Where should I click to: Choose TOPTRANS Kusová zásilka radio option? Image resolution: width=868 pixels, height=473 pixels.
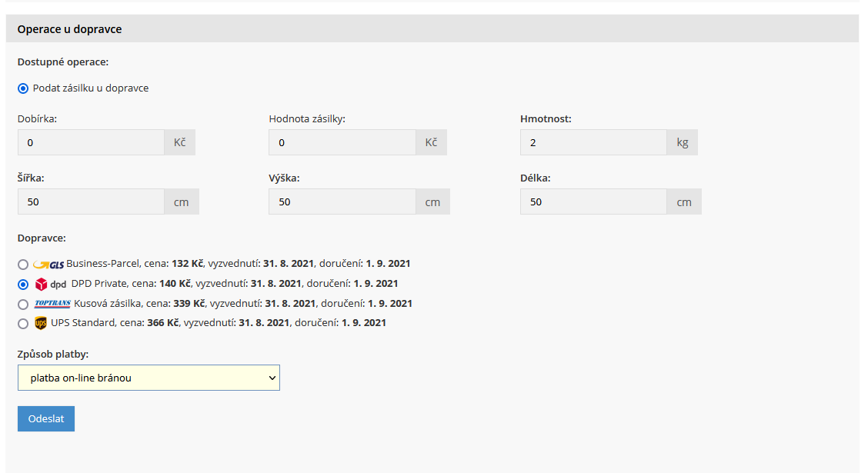(x=23, y=304)
